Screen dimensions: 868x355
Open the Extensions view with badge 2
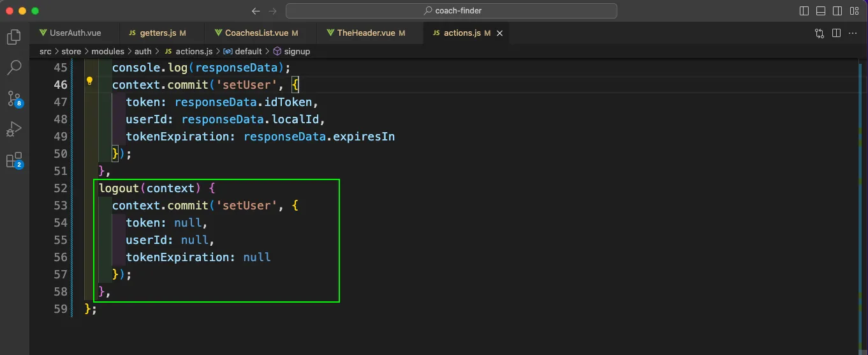click(x=14, y=160)
